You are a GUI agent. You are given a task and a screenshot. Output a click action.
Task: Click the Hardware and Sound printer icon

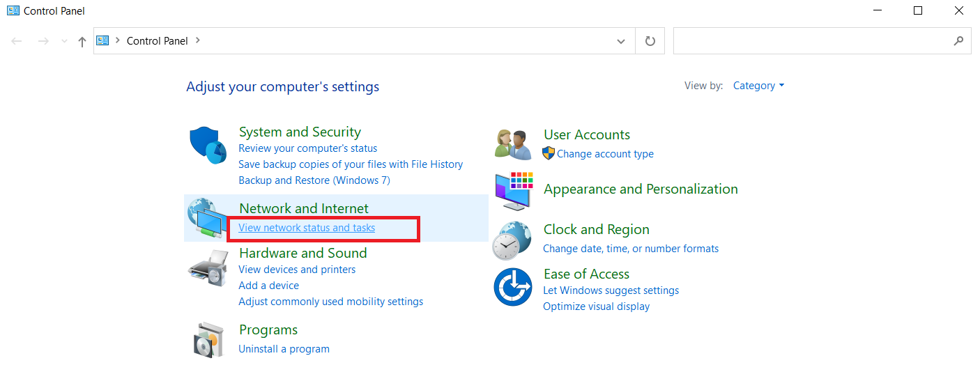coord(208,268)
